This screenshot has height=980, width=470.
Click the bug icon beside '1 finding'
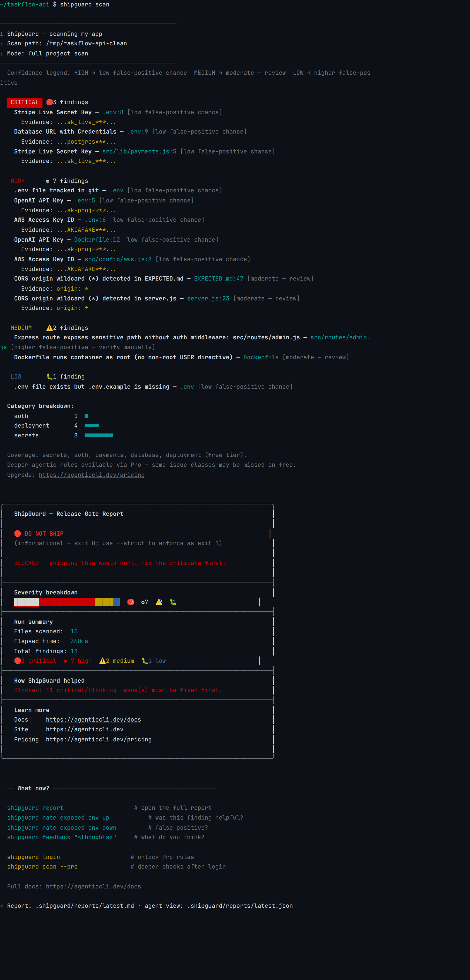tap(49, 376)
